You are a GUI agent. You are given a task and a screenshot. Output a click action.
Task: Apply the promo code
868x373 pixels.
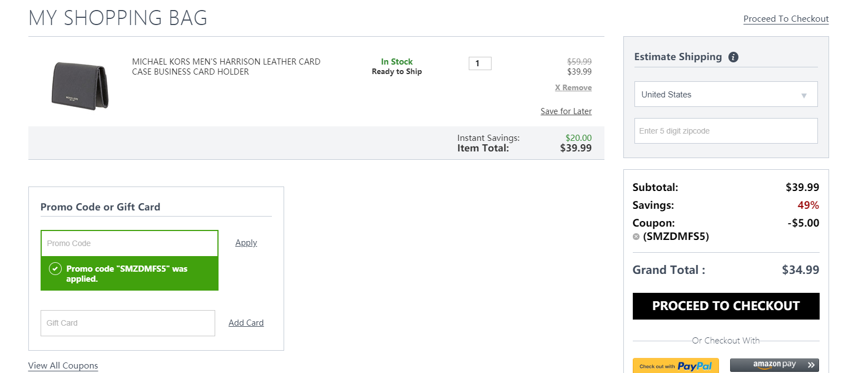tap(246, 243)
